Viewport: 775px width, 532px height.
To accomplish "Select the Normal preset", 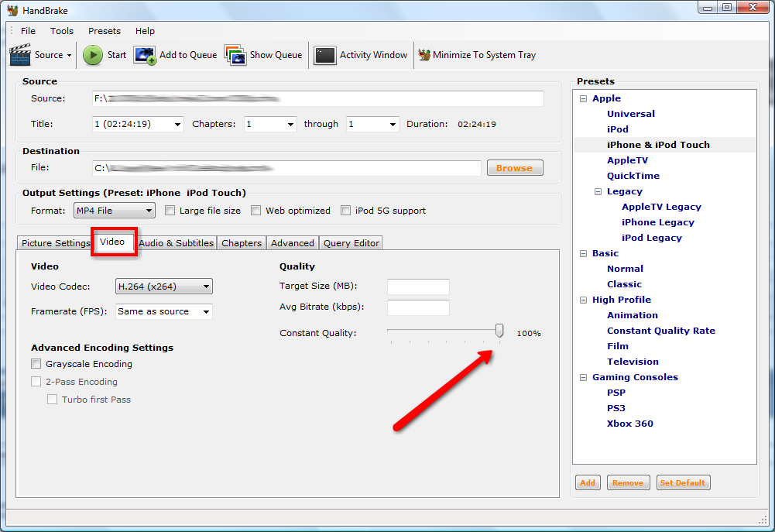I will coord(626,269).
